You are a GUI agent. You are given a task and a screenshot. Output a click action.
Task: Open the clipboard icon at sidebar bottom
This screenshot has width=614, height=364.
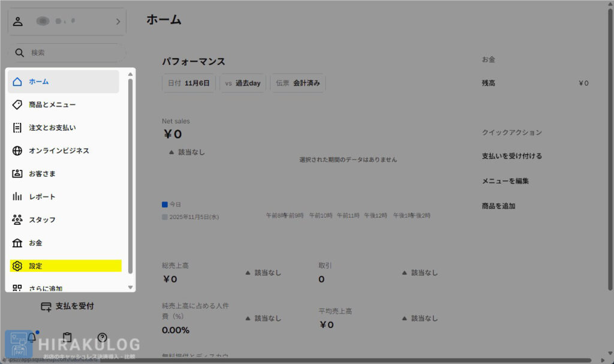coord(67,338)
